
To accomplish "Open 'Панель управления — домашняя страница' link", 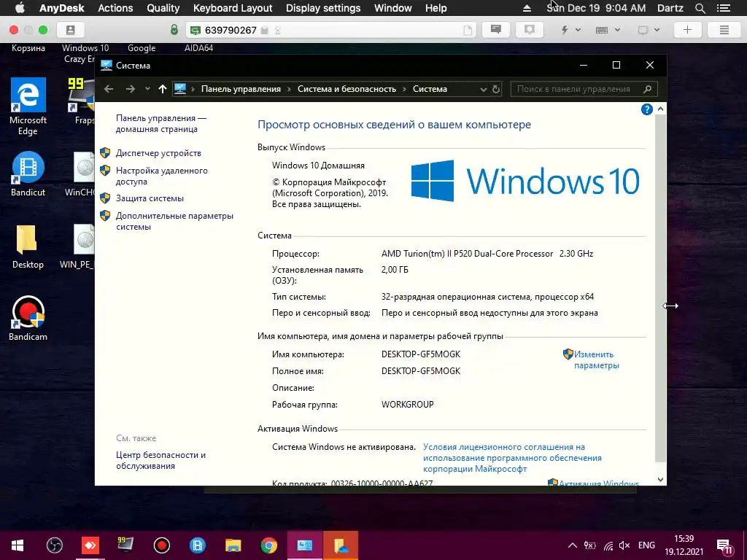I will pyautogui.click(x=161, y=123).
